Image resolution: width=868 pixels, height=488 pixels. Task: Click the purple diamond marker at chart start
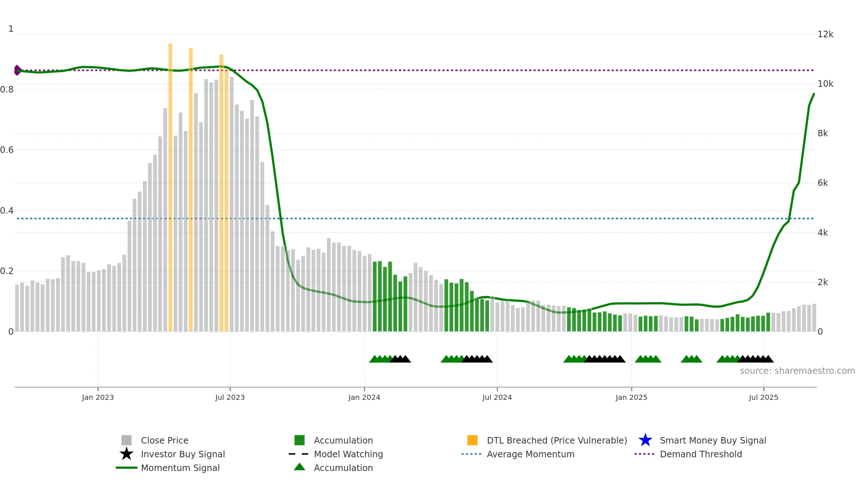click(x=17, y=70)
